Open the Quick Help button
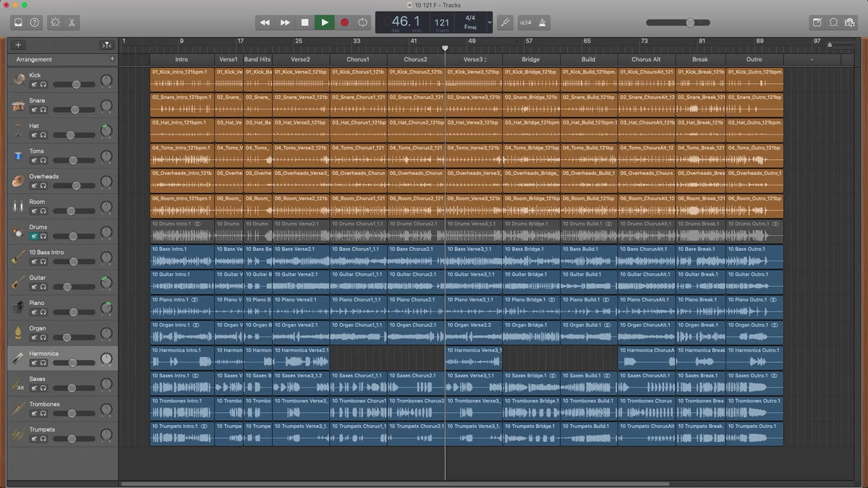Screen dimensions: 868x488 coord(35,22)
